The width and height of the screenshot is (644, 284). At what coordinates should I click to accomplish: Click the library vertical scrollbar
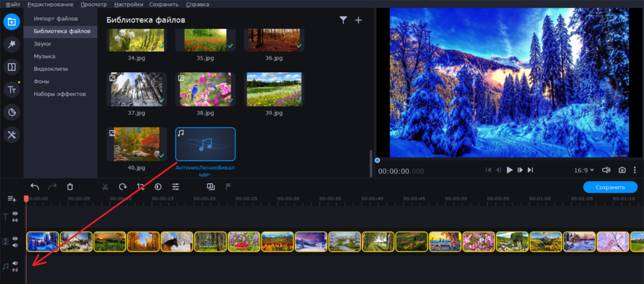pyautogui.click(x=370, y=163)
